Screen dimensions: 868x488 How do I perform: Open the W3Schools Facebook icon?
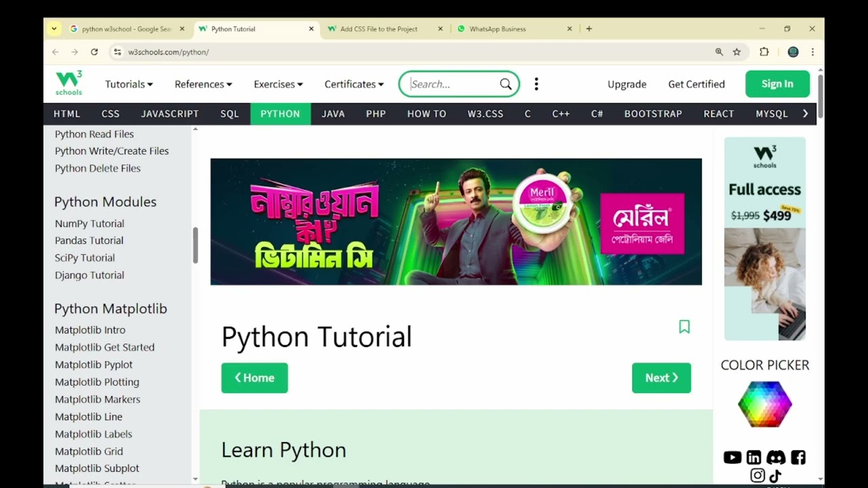coord(798,457)
